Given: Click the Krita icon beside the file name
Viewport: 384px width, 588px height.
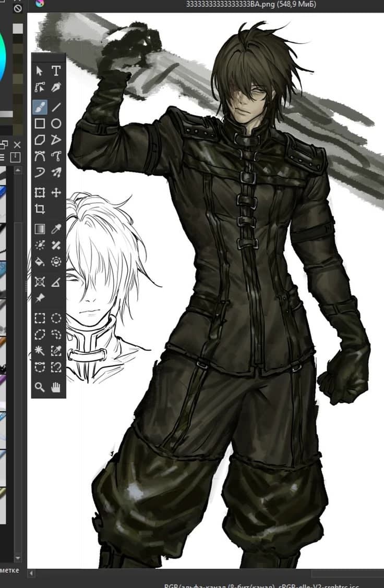Looking at the screenshot, I should tap(40, 3).
